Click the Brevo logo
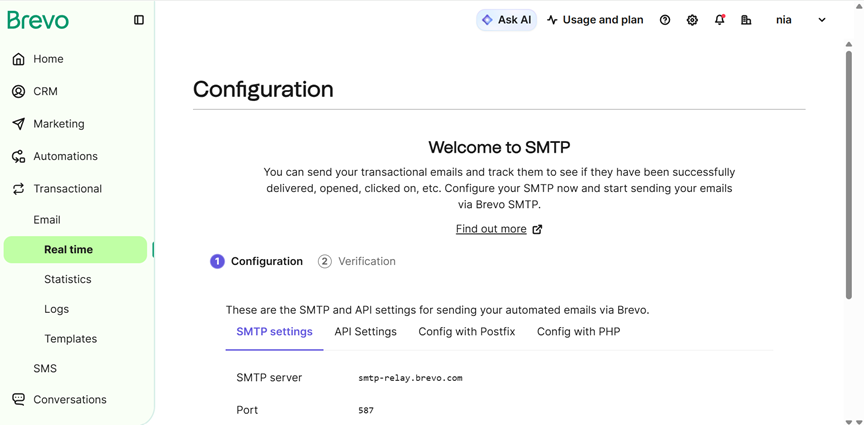 (38, 20)
